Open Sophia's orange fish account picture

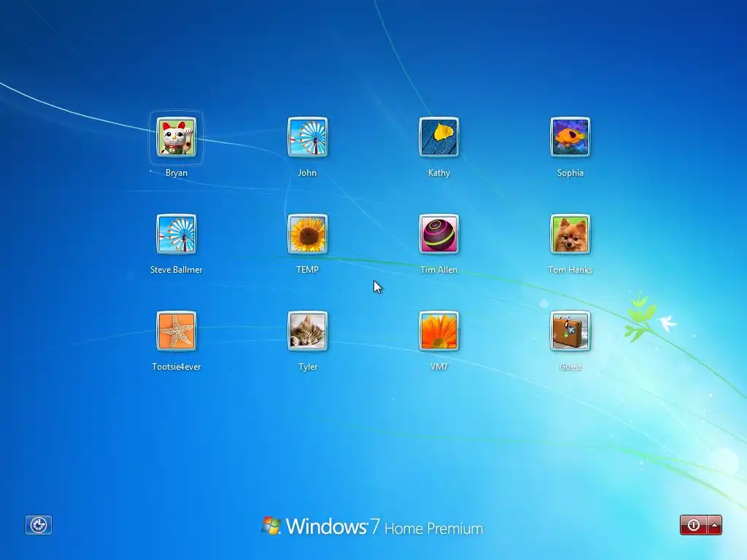(570, 137)
